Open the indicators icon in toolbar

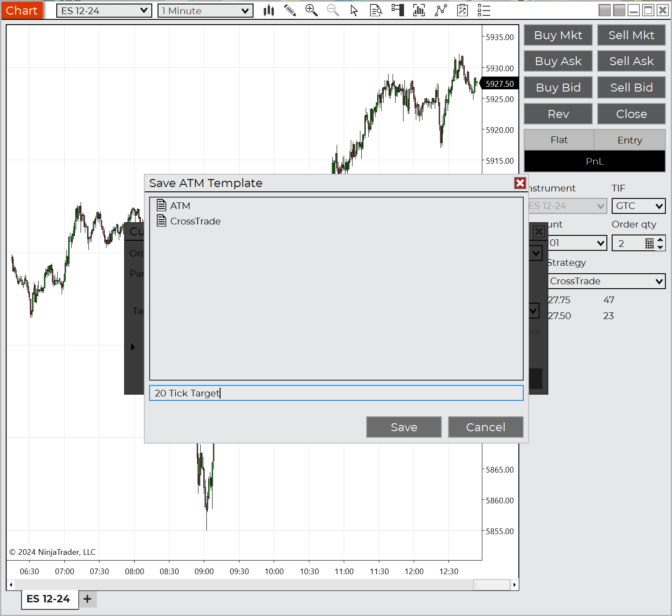pyautogui.click(x=419, y=11)
